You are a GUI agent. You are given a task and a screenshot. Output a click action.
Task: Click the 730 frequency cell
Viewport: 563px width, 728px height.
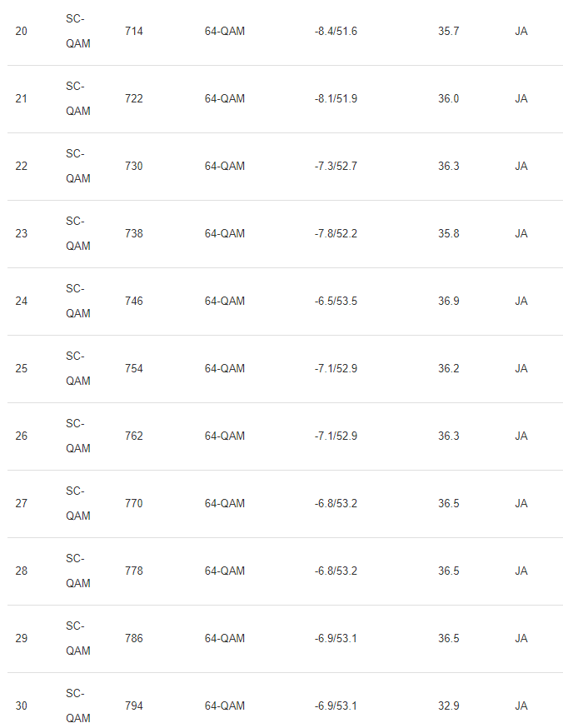coord(133,166)
